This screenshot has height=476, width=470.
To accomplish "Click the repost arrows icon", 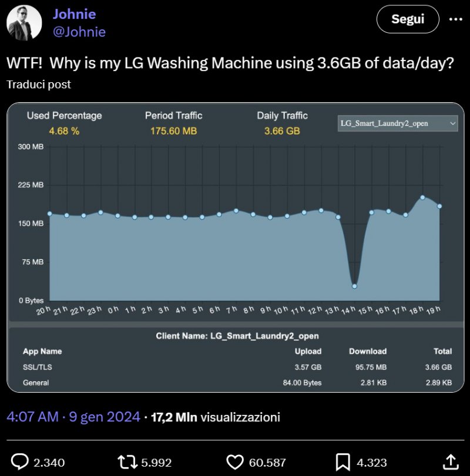I will (127, 461).
